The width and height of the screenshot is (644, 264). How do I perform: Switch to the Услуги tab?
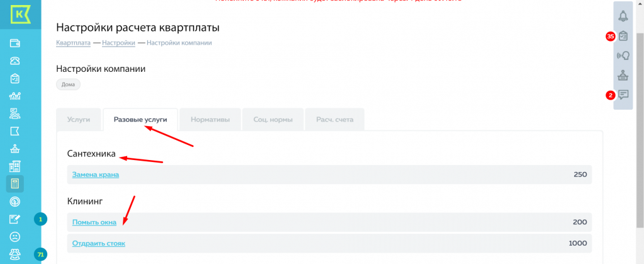(79, 120)
